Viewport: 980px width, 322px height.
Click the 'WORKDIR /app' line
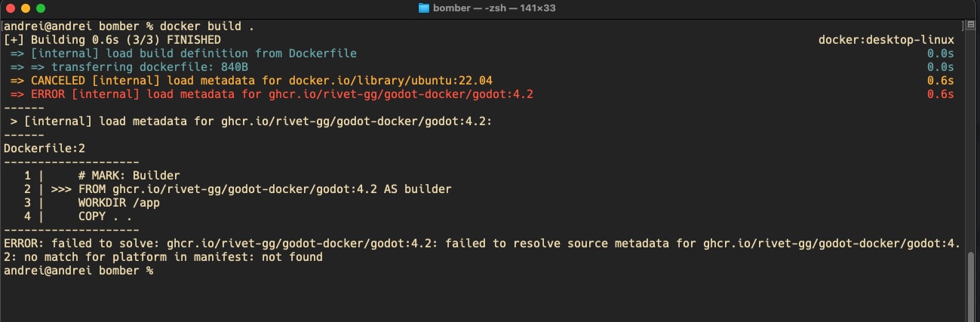(118, 203)
